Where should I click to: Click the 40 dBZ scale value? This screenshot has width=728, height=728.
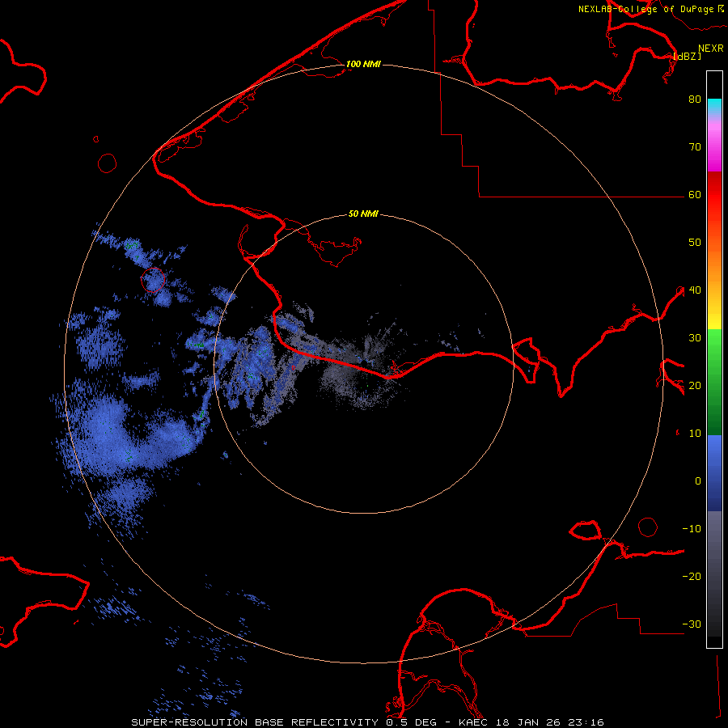tap(695, 290)
